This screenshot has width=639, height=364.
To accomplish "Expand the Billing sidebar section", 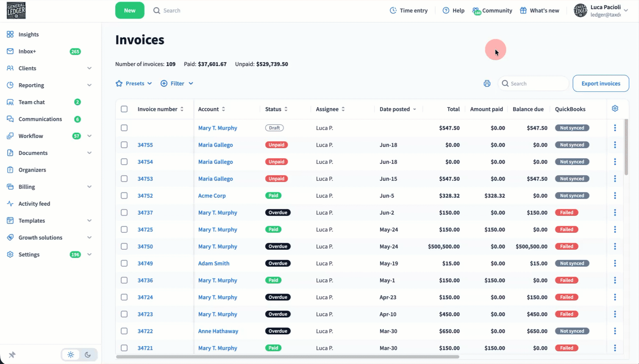I will click(x=49, y=187).
